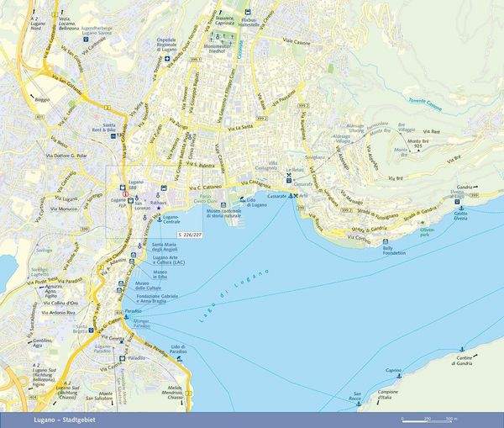Click the red tourist information icon

[x=126, y=194]
